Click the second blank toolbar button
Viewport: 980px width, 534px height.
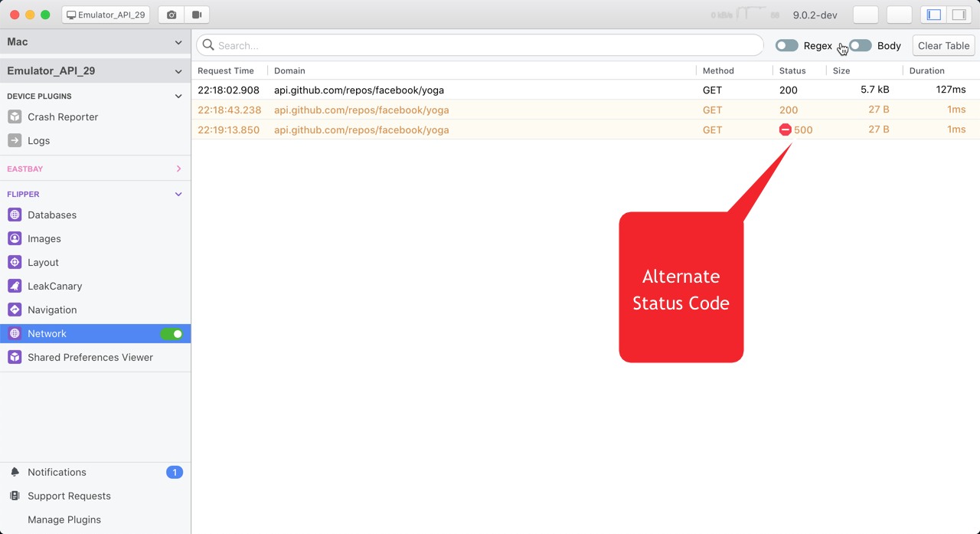pos(899,15)
